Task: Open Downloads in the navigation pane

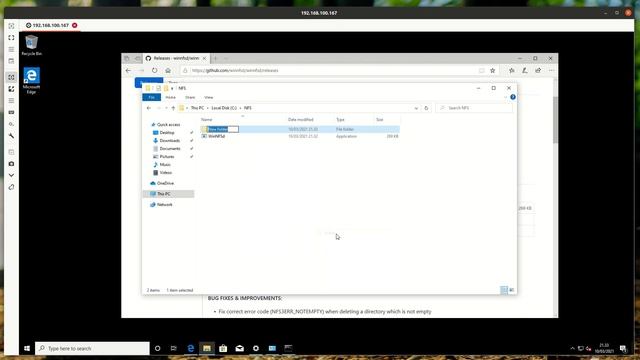Action: pyautogui.click(x=169, y=140)
